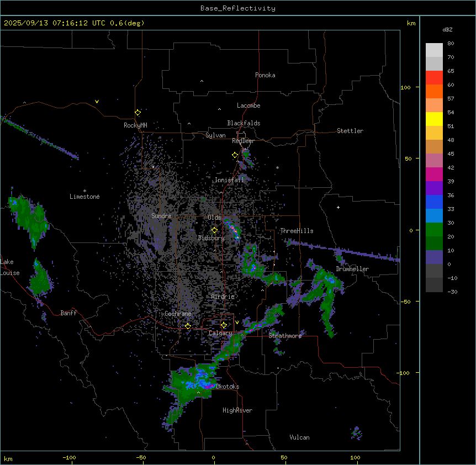Click the asterisk marker above Limestone label
Viewport: 476px width, 465px height.
[x=84, y=191]
